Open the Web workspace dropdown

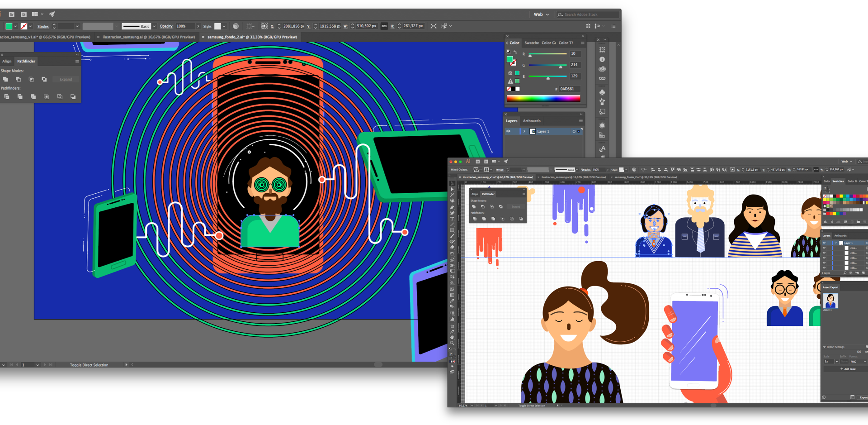[541, 14]
